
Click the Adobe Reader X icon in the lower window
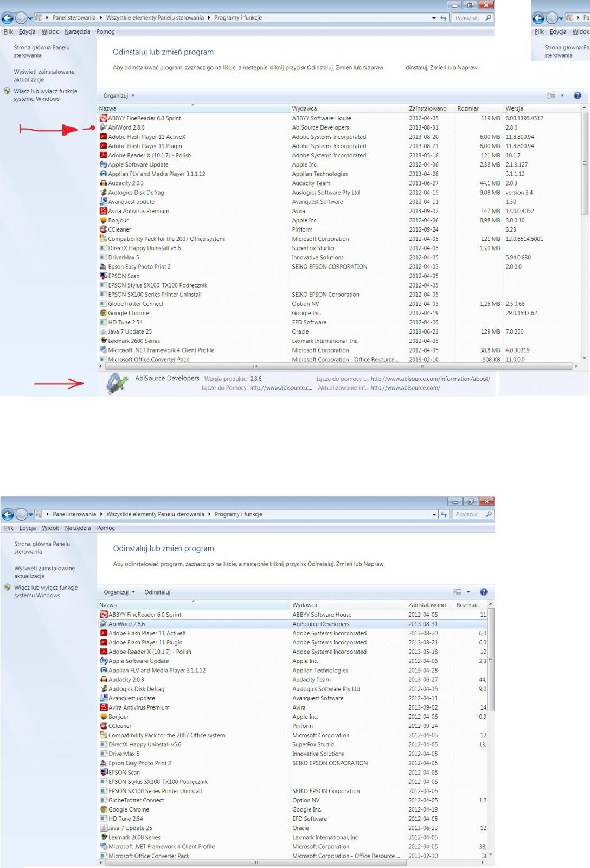click(104, 652)
